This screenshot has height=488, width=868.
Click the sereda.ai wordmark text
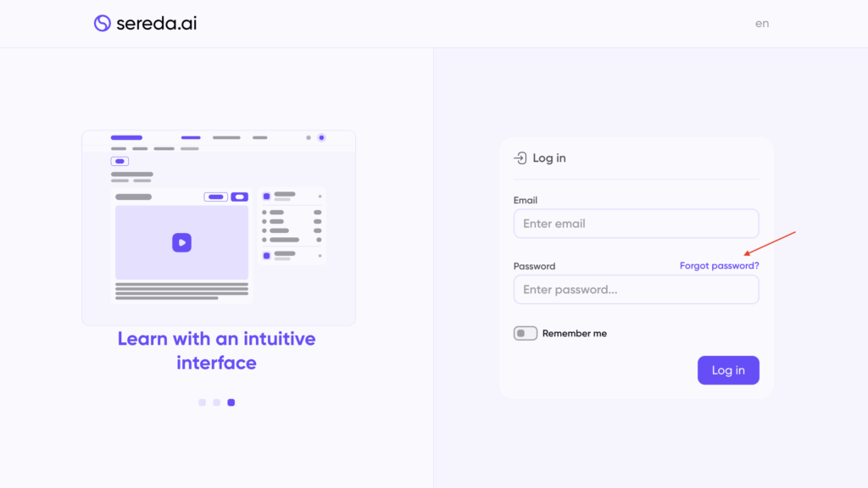[157, 24]
